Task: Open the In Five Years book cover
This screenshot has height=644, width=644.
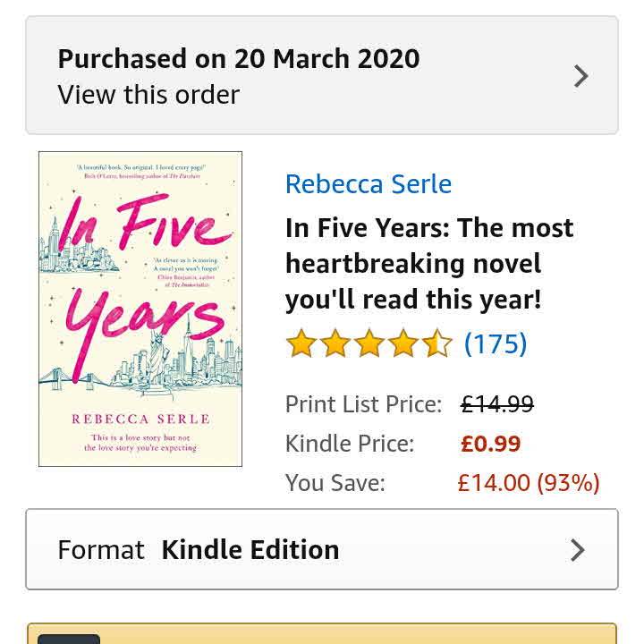Action: [140, 309]
